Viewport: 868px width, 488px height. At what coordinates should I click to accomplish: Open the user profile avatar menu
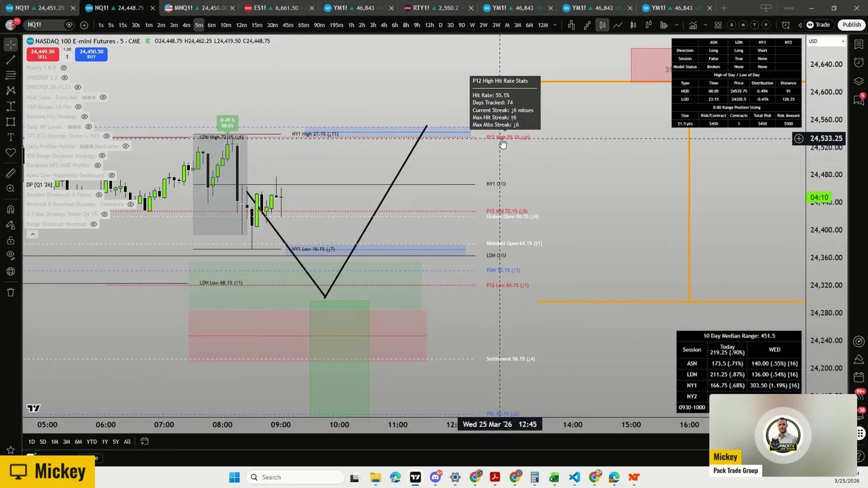tap(11, 25)
